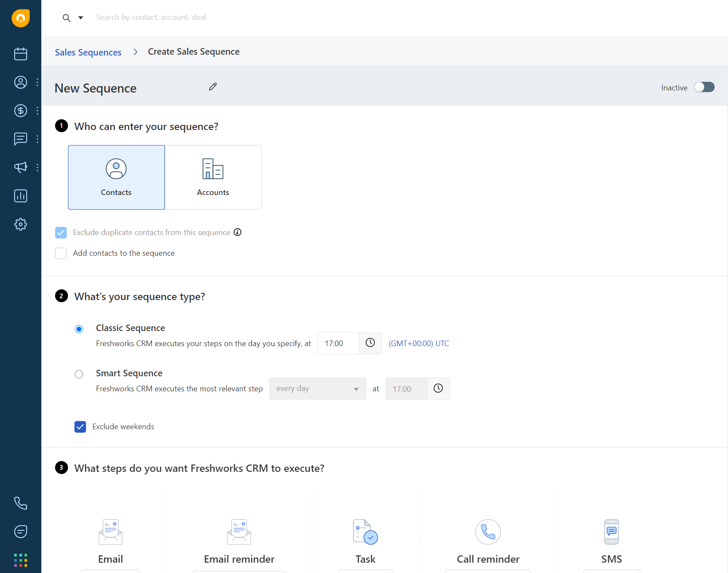Select the Smart Sequence radio button

tap(79, 374)
